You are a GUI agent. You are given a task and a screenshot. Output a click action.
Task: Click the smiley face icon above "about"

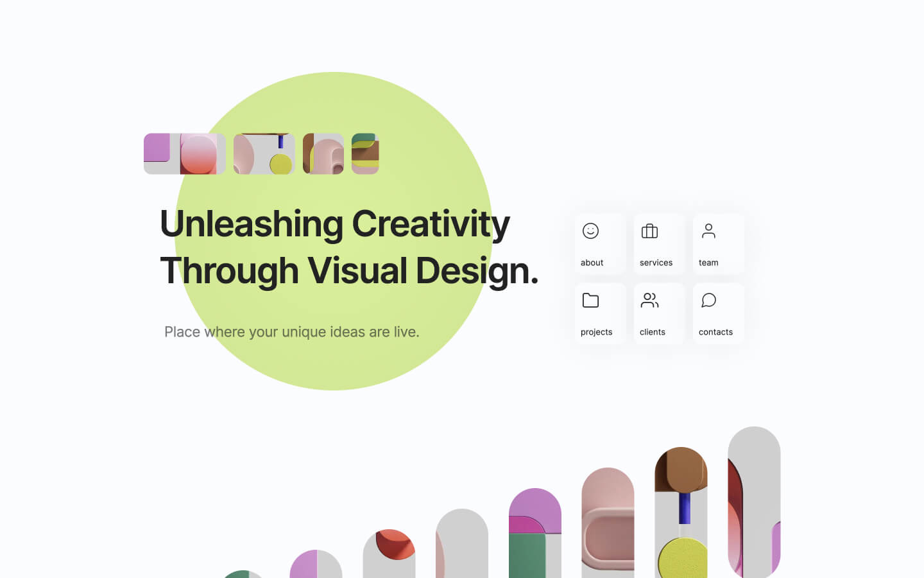click(590, 231)
